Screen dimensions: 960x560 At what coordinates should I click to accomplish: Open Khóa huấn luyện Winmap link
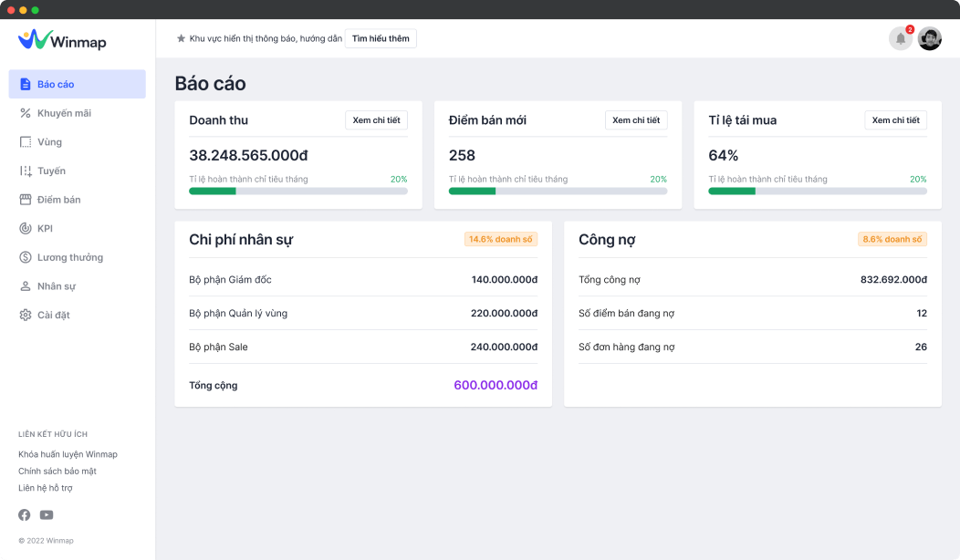tap(68, 454)
